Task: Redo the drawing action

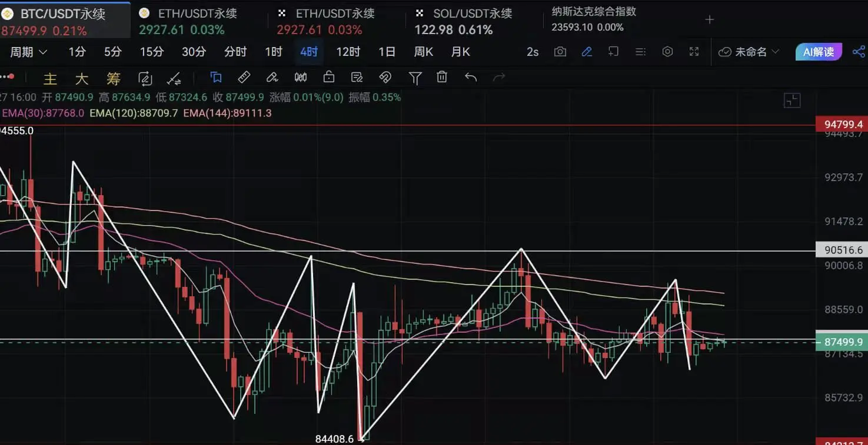Action: (x=499, y=77)
